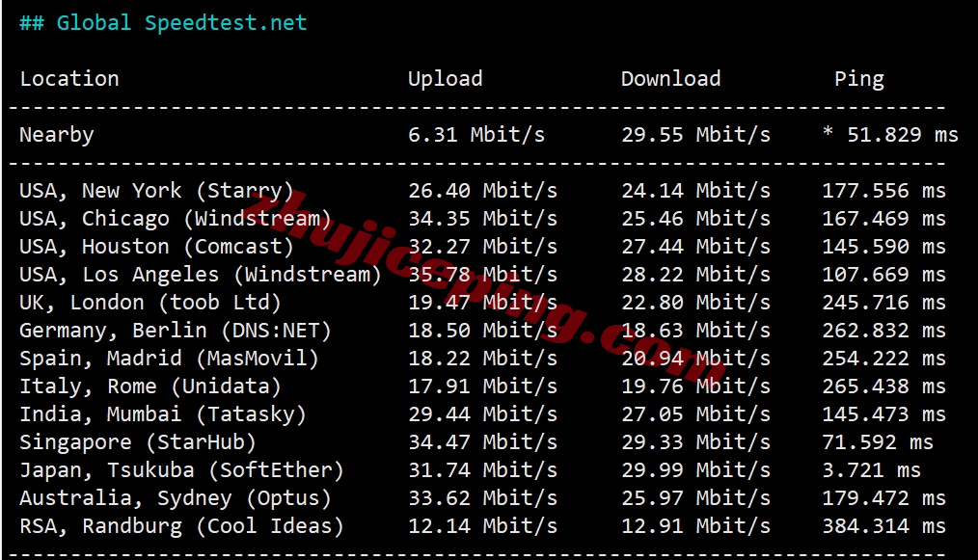Click the Australia, Sydney (Optus) entry
Screen dimensions: 978x560
[175, 498]
